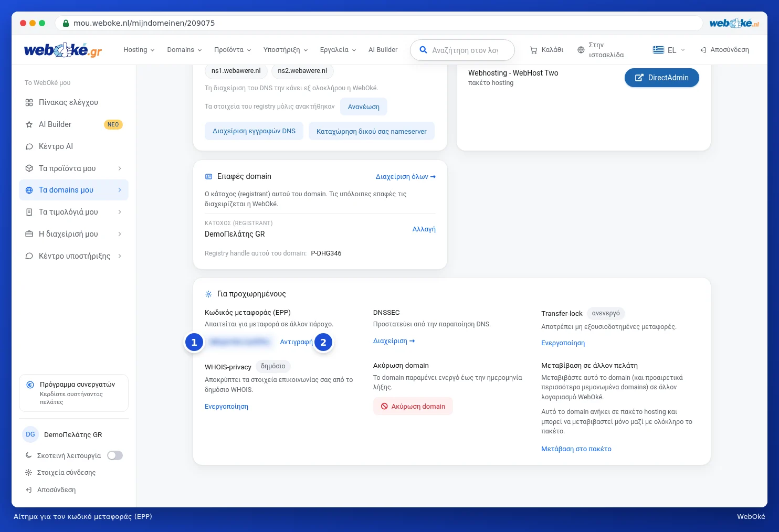Viewport: 779px width, 532px height.
Task: Toggle Σκοτεινή λειτουργία dark mode switch
Action: [x=115, y=455]
